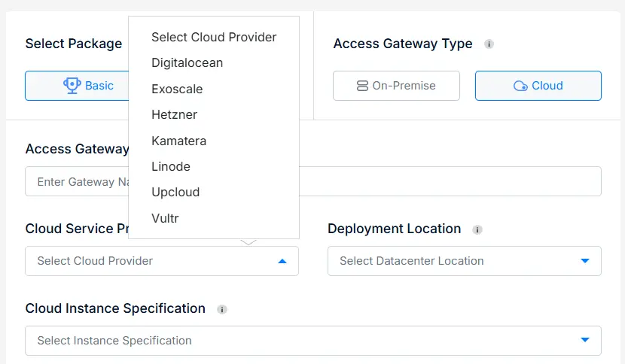This screenshot has height=364, width=625.
Task: Collapse the Select Cloud Provider dropdown arrow
Action: [282, 261]
